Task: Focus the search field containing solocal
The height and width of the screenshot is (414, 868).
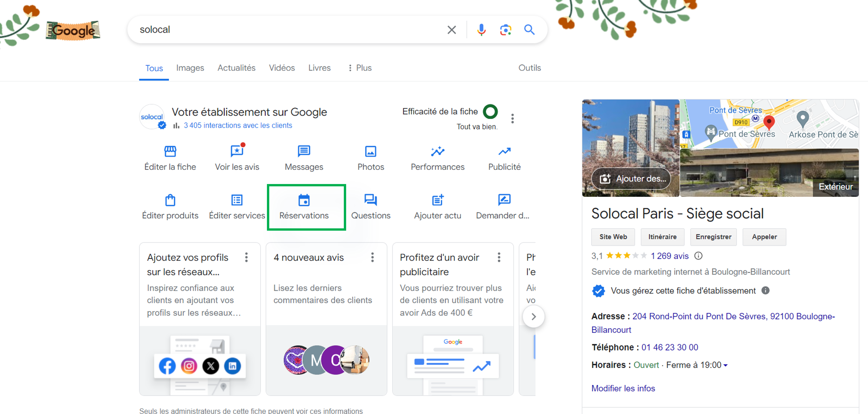Action: point(290,30)
